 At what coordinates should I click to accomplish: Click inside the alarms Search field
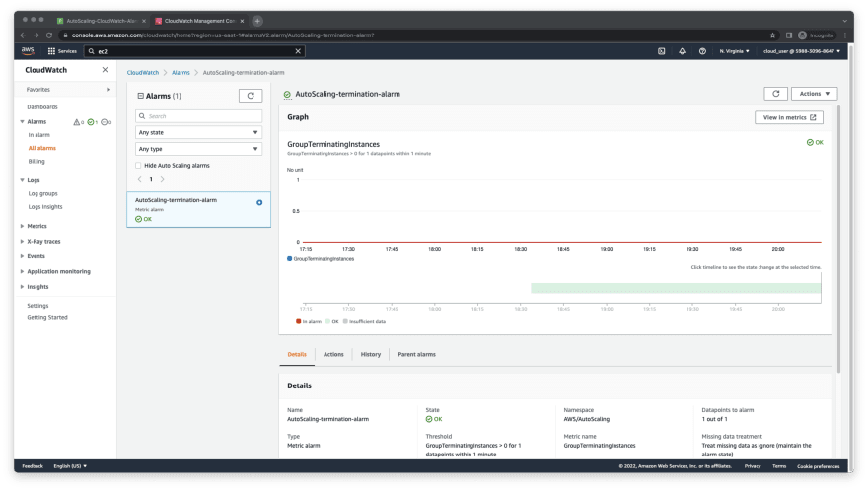pyautogui.click(x=198, y=116)
